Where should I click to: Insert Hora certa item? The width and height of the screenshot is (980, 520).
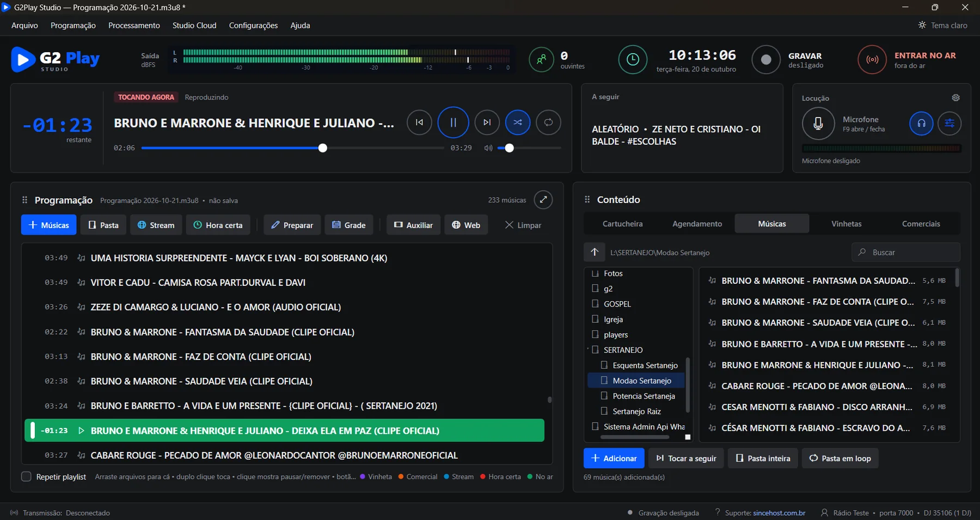218,225
